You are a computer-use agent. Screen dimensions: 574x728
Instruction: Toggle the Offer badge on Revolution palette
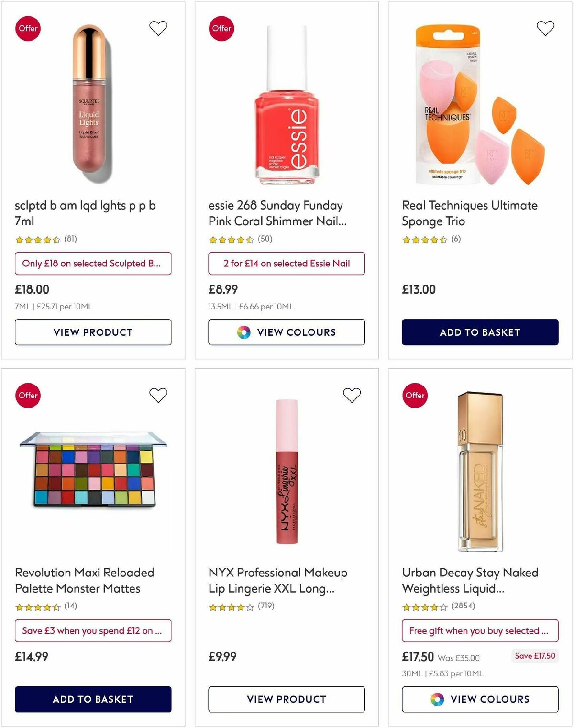point(28,395)
